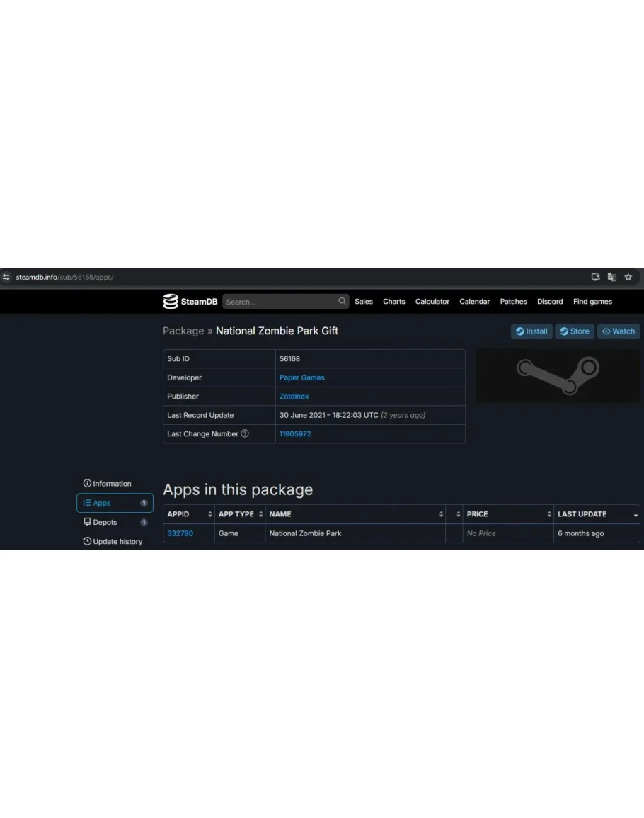The width and height of the screenshot is (644, 818).
Task: Open the Paper Games developer link
Action: pyautogui.click(x=302, y=377)
